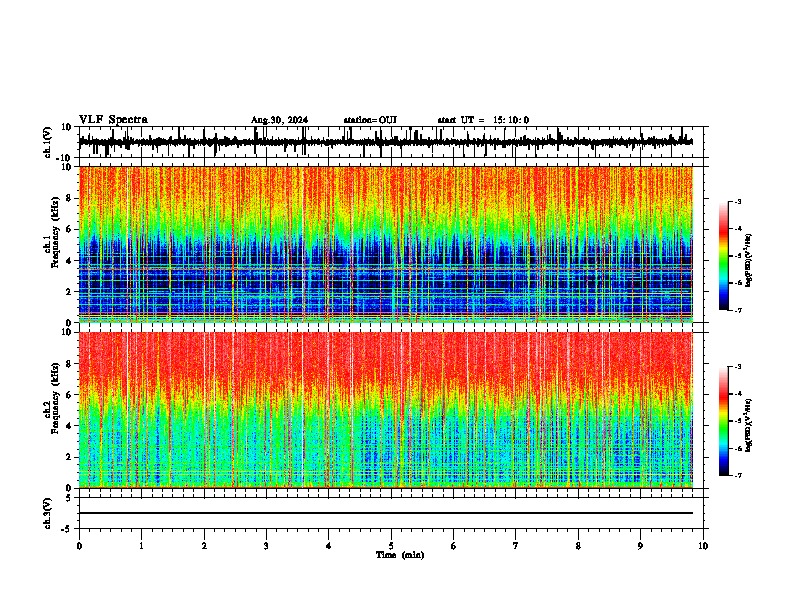
Task: Click the "Time (min)" axis label
Action: coord(400,555)
